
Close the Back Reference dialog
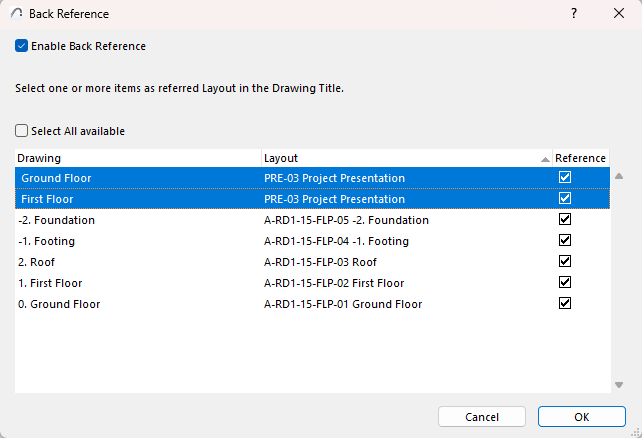tap(618, 14)
